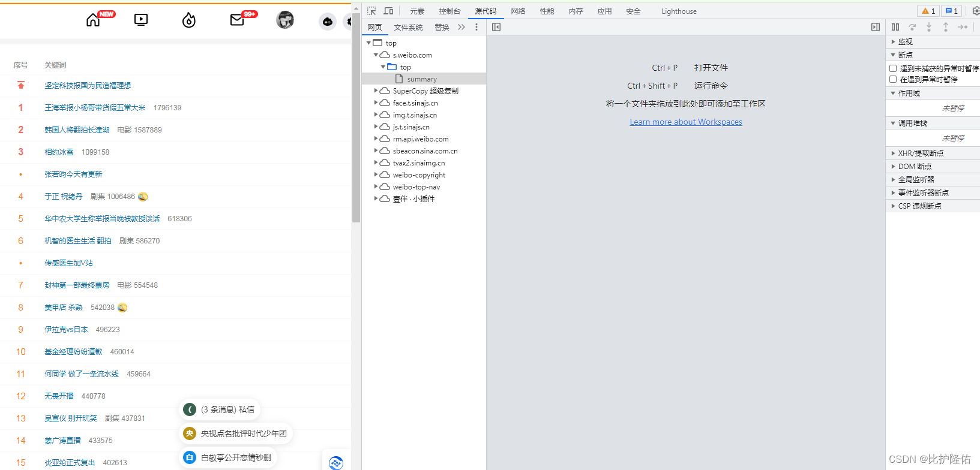Open 伊拉克vs日本 hot search link
Image resolution: width=980 pixels, height=470 pixels.
tap(66, 329)
